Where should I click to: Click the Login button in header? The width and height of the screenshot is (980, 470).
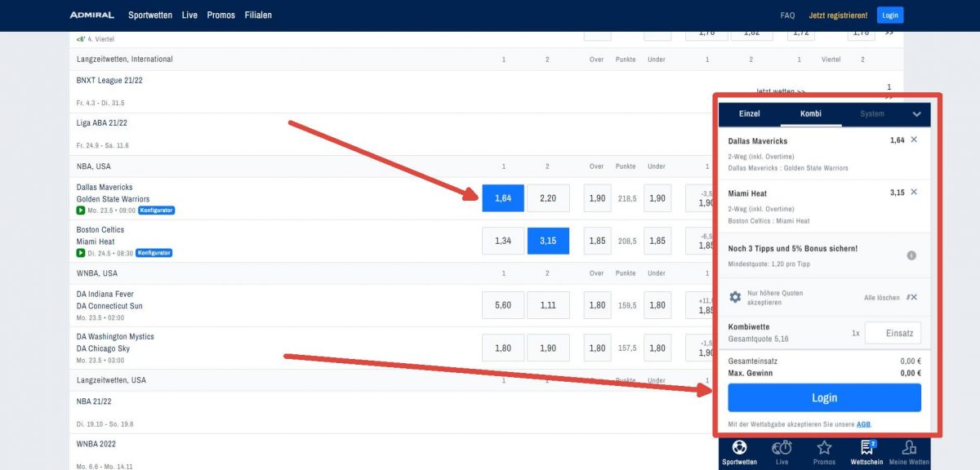[x=890, y=15]
